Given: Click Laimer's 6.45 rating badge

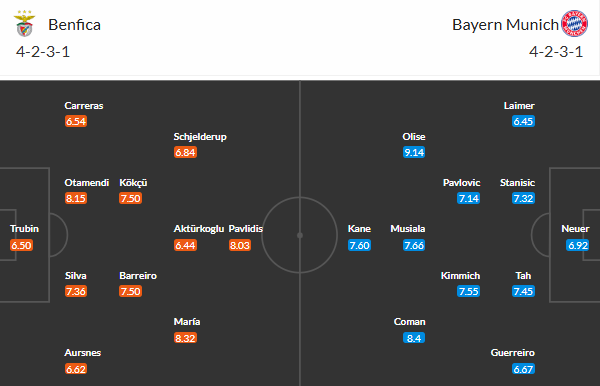Looking at the screenshot, I should pos(523,121).
